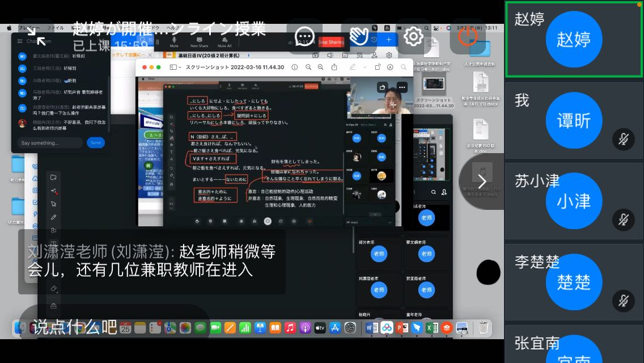
Task: Open the ファイル menu in the menu bar
Action: (x=55, y=28)
